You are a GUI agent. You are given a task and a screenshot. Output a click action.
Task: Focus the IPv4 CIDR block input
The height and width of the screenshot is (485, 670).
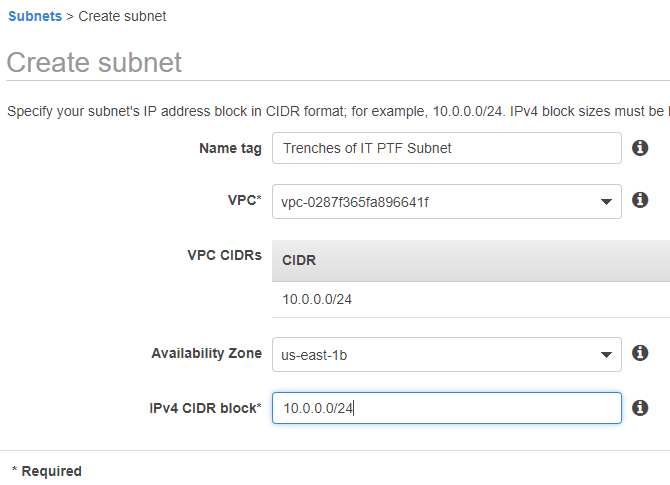pos(447,408)
